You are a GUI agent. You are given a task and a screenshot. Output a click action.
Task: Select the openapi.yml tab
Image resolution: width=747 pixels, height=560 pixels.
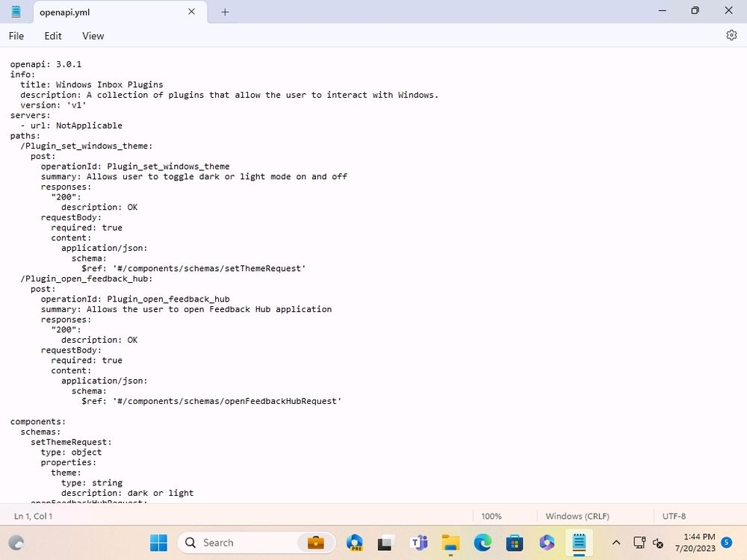coord(120,12)
